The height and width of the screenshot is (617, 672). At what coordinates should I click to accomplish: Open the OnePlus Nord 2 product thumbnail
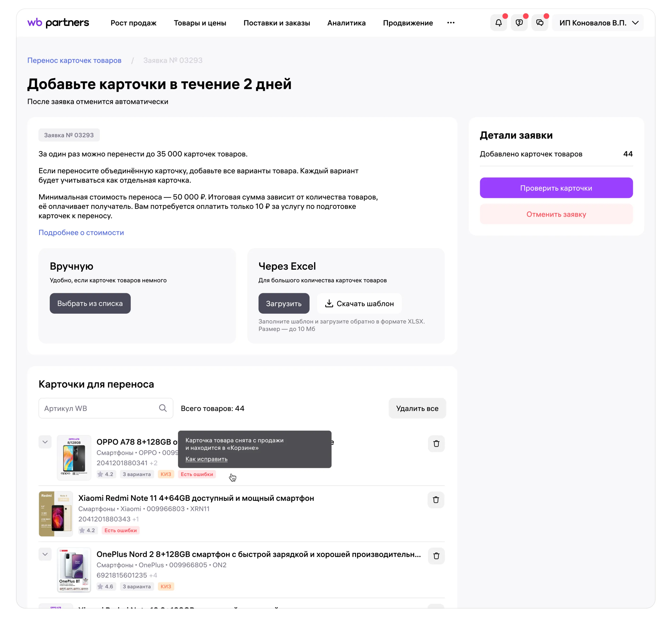74,570
